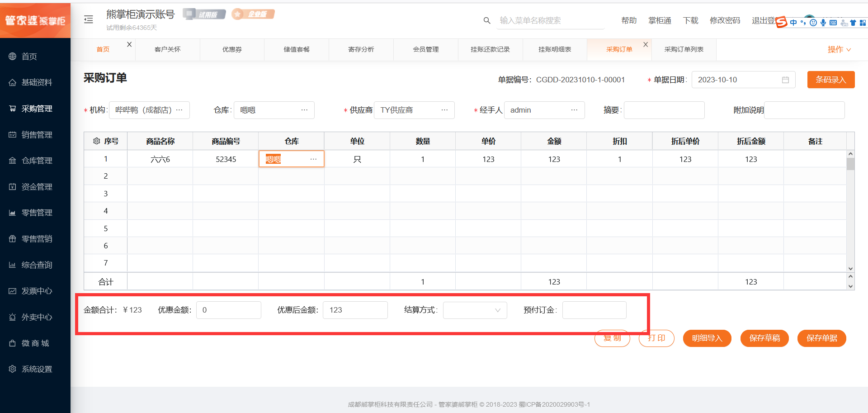Click scrollbar down arrow of order table
The image size is (868, 413).
pyautogui.click(x=850, y=269)
